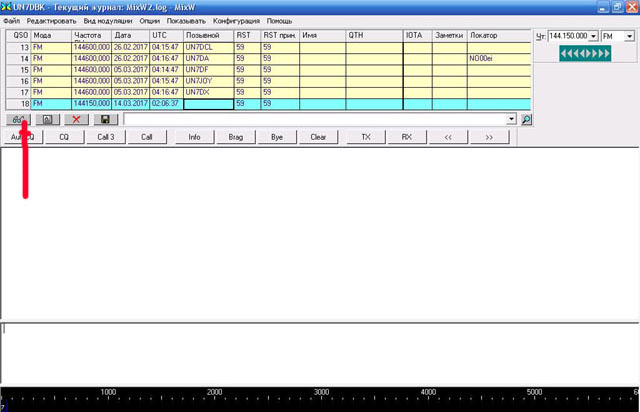
Task: Click the Имя column header
Action: pos(322,36)
